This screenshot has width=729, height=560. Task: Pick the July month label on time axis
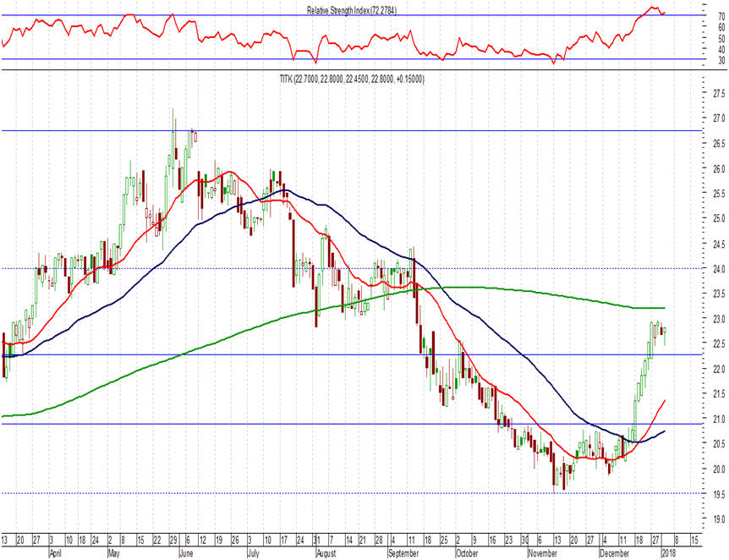coord(253,553)
